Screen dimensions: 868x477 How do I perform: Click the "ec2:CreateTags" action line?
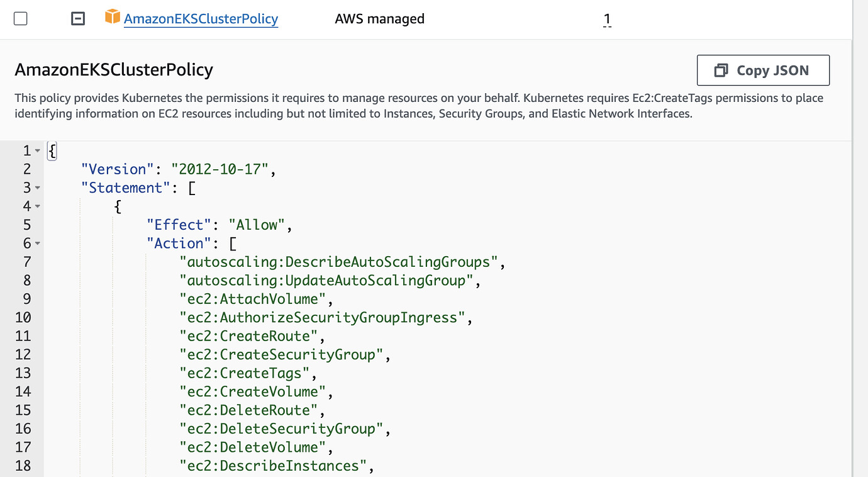(244, 373)
